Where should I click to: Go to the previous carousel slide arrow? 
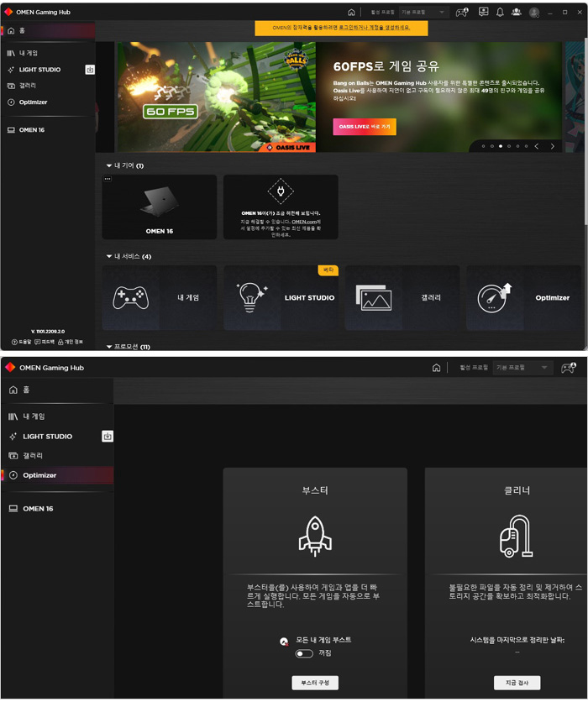click(537, 146)
